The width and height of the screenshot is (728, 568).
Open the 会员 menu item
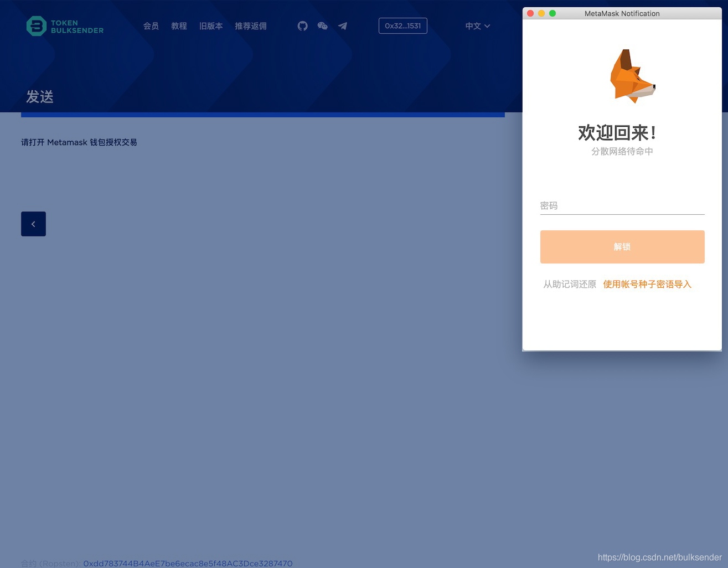click(151, 26)
